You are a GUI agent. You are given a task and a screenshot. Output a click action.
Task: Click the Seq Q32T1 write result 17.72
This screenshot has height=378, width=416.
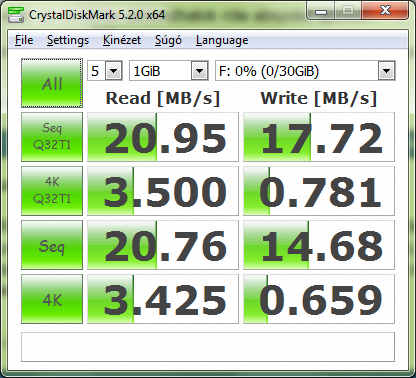click(319, 137)
